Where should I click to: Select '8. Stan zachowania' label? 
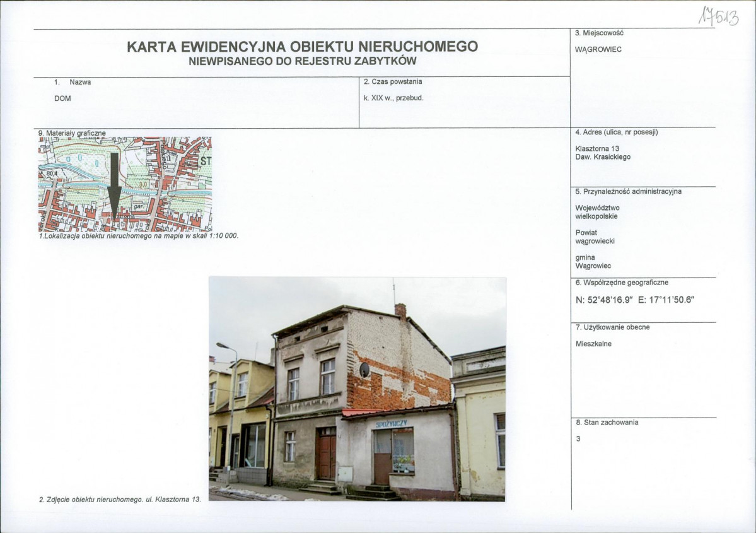(x=607, y=423)
